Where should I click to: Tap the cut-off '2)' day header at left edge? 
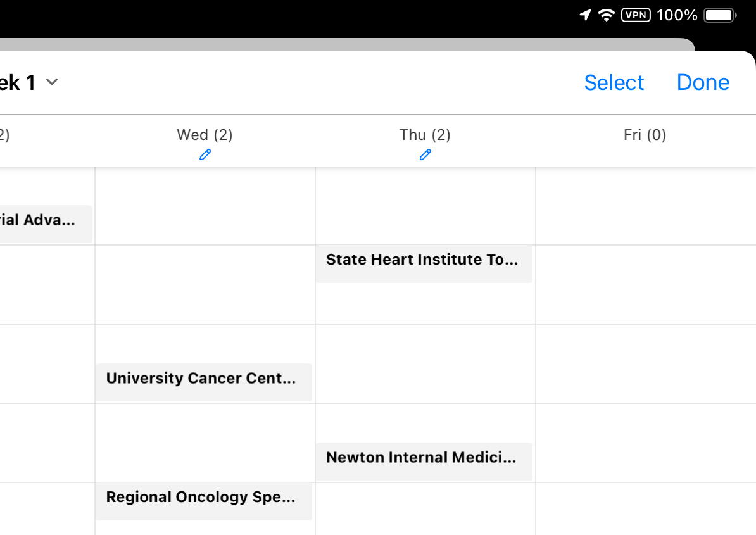pos(4,135)
